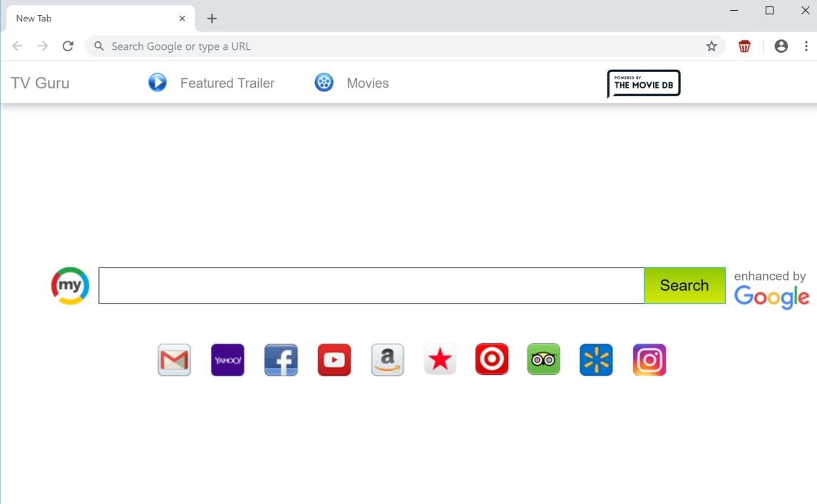
Task: Open a new tab with plus button
Action: (x=212, y=19)
